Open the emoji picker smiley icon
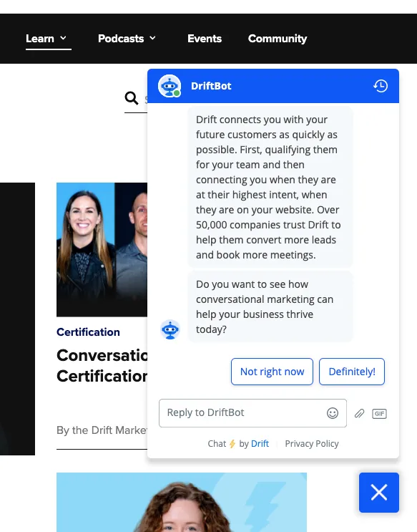 [333, 413]
